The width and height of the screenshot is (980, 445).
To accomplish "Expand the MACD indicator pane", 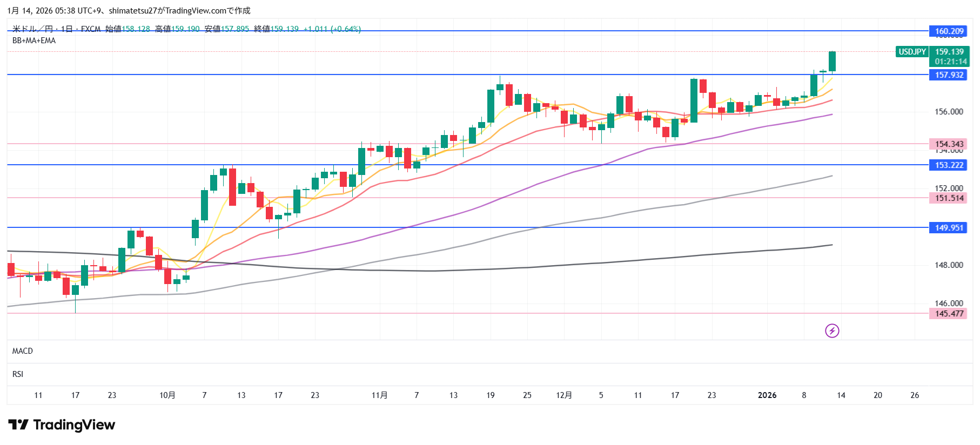I will (23, 351).
